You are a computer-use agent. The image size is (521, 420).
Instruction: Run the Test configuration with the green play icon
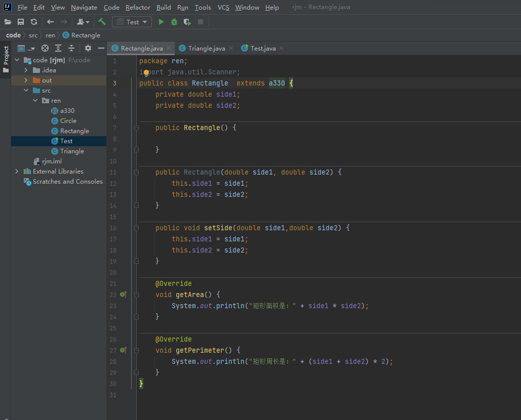tap(161, 22)
